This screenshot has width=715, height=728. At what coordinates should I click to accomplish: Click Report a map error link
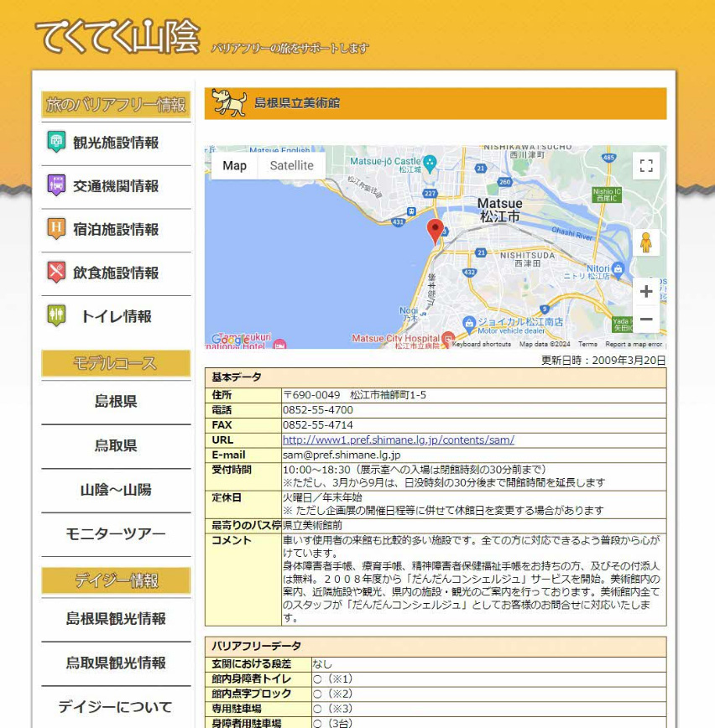click(x=634, y=344)
